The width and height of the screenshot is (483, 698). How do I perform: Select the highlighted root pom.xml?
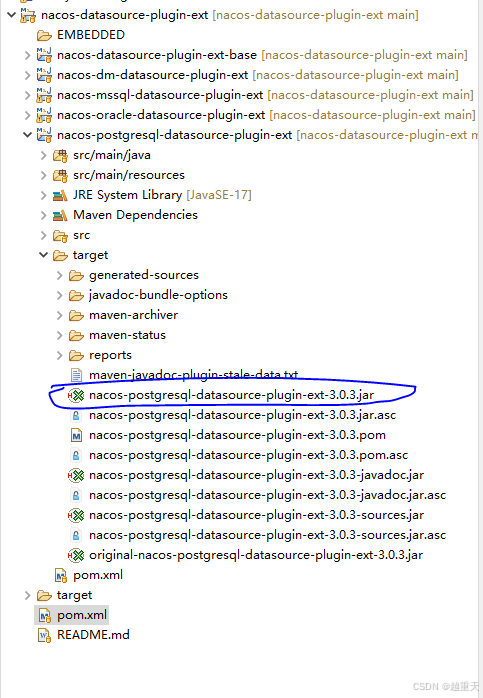(82, 615)
